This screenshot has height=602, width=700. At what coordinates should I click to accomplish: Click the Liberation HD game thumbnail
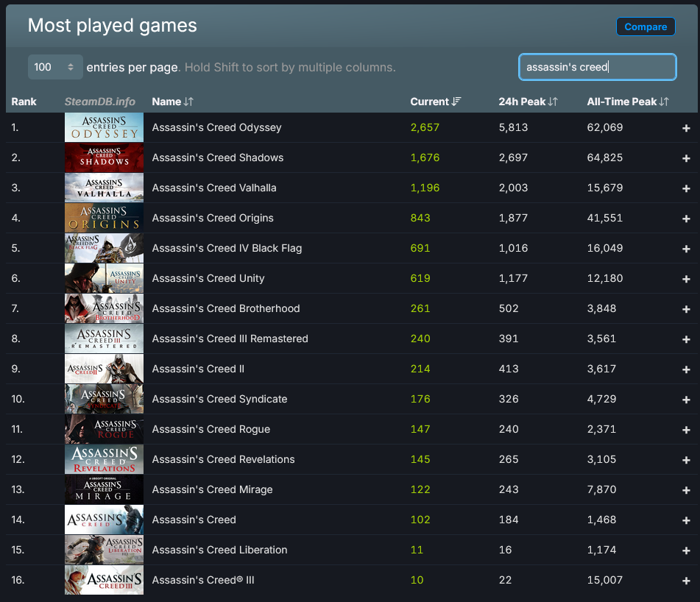point(104,550)
